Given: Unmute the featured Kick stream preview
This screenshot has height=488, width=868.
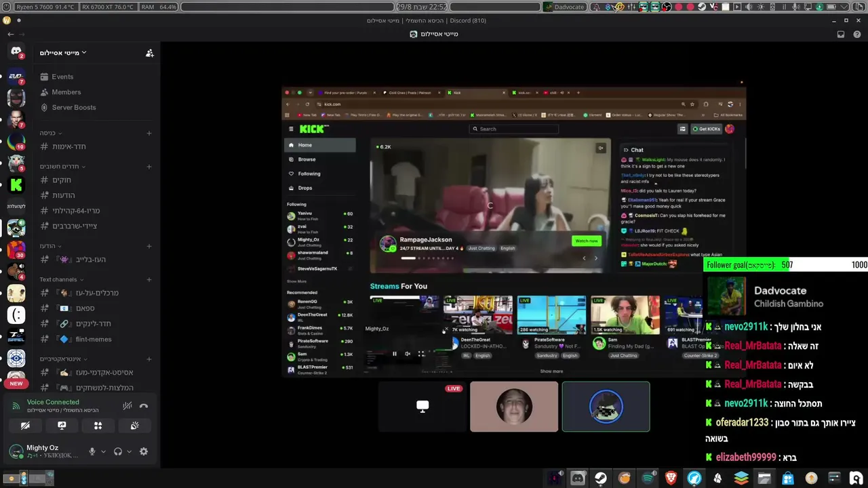Looking at the screenshot, I should 600,148.
